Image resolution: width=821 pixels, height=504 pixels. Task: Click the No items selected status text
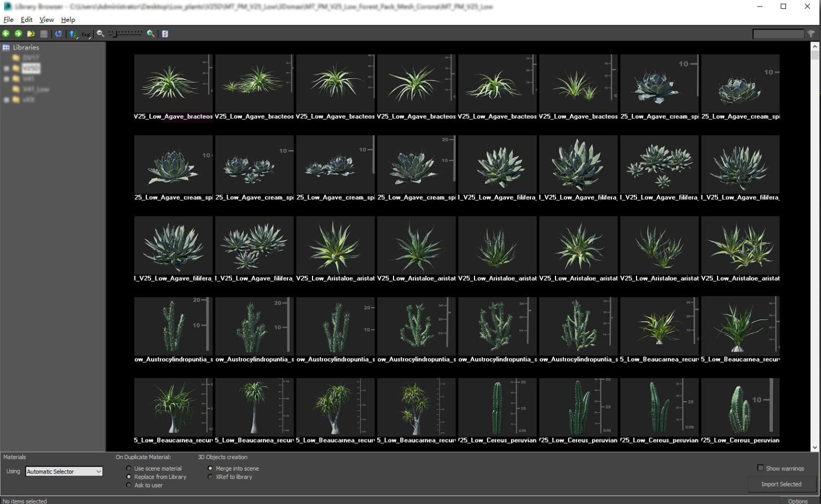25,501
